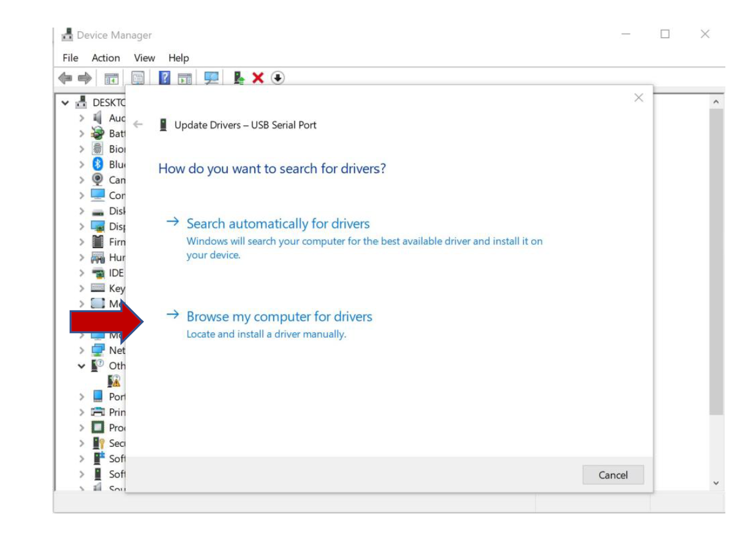Click the vertical scrollbar down arrow
Image resolution: width=756 pixels, height=546 pixels.
coord(716,483)
